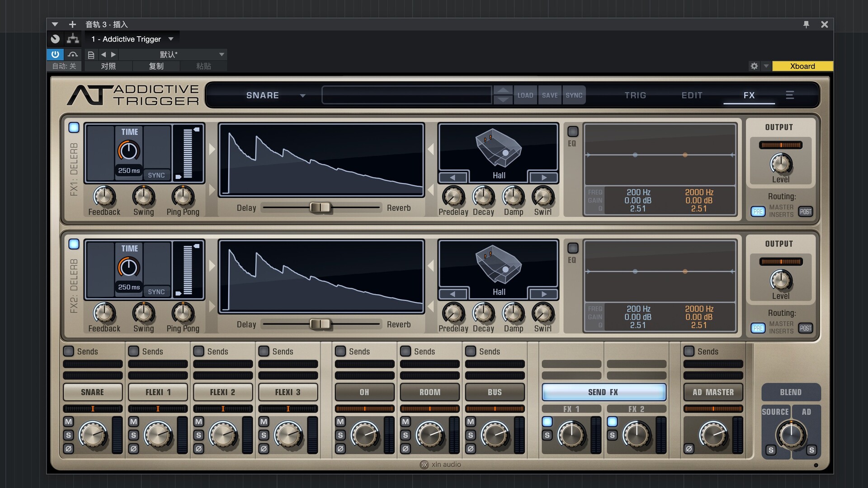This screenshot has width=868, height=488.
Task: Invert phase on AD MASTER channel
Action: click(689, 449)
